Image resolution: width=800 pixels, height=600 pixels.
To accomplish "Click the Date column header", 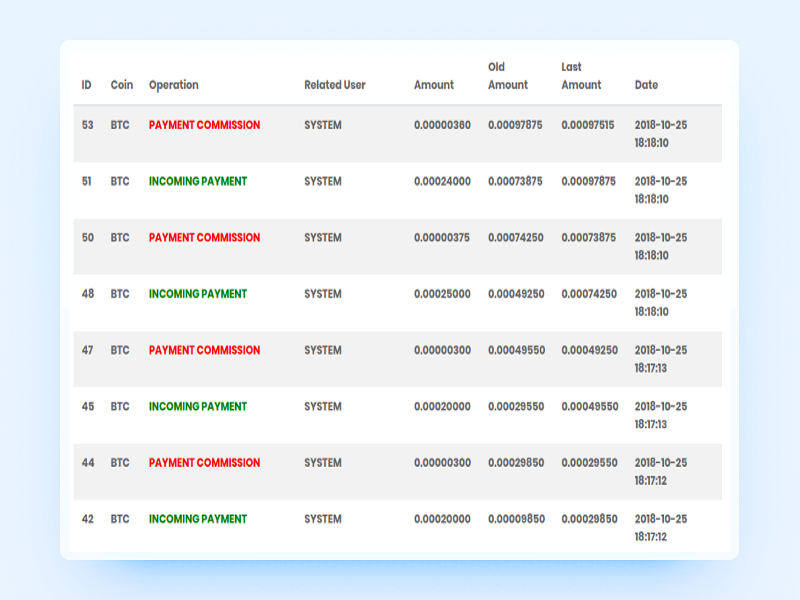I will coord(646,85).
